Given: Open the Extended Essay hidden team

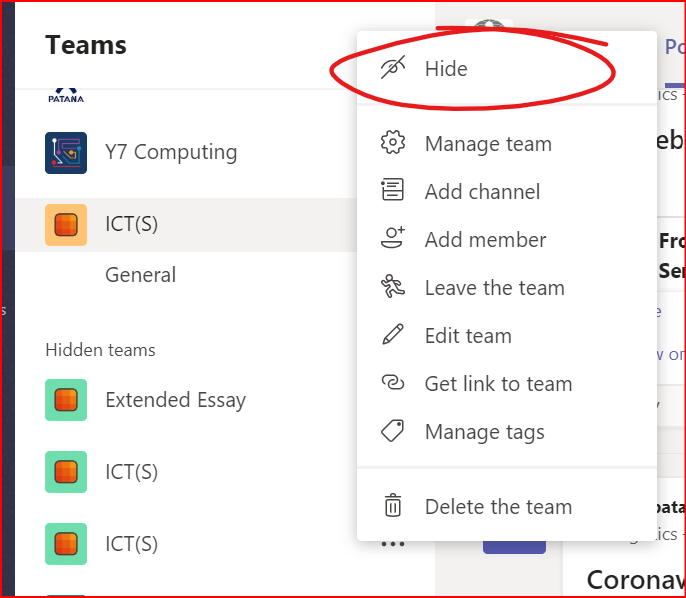Looking at the screenshot, I should coord(175,400).
